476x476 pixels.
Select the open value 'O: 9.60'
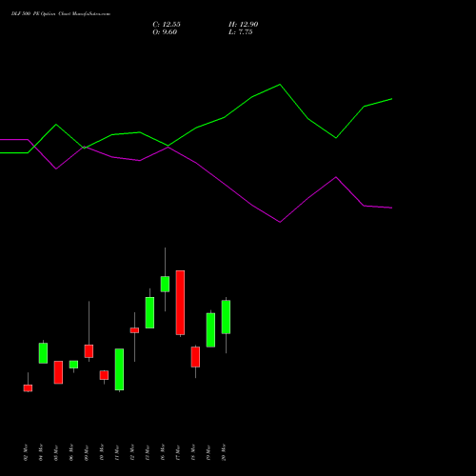click(165, 32)
